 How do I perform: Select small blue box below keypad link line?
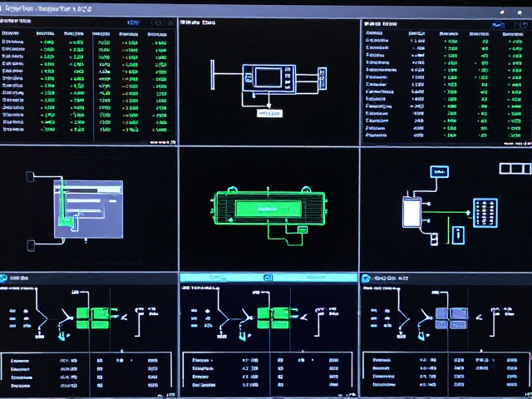click(458, 235)
